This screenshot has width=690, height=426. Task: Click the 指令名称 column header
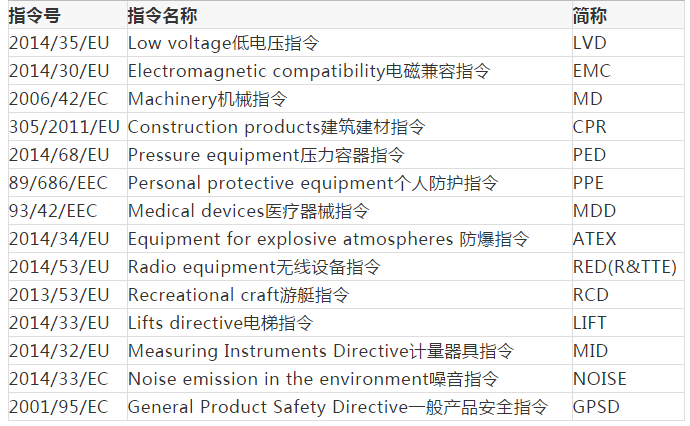coord(163,16)
